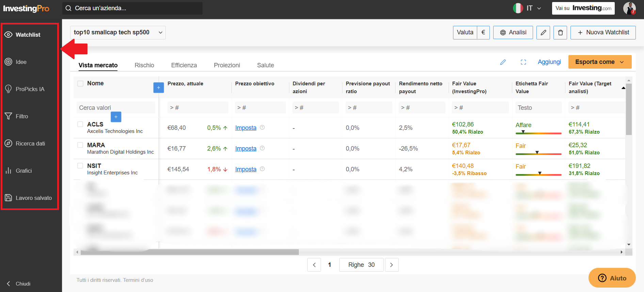Click ACLS Fair Value gradient bar

click(538, 133)
